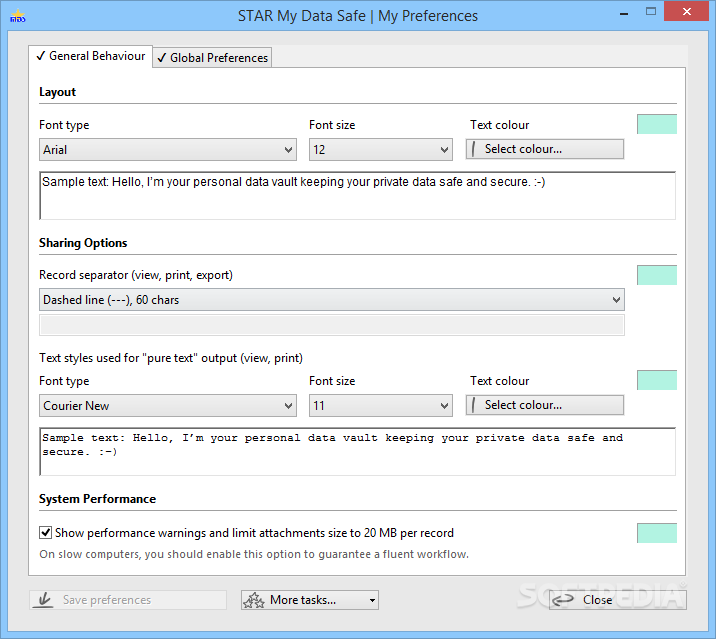Viewport: 716px width, 639px height.
Task: Click the "Text styles used for pure text" label
Action: coord(171,358)
